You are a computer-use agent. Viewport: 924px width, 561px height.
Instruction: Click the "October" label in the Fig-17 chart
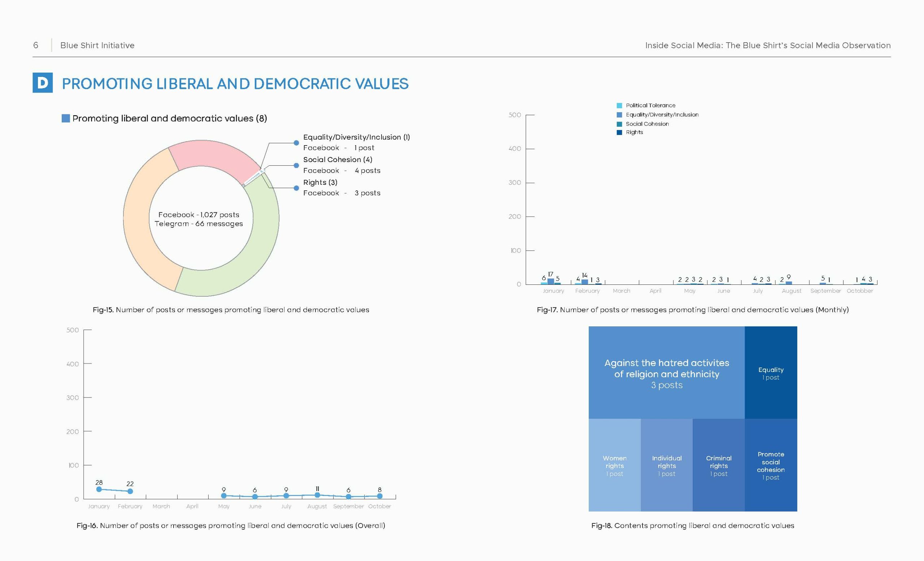tap(859, 291)
